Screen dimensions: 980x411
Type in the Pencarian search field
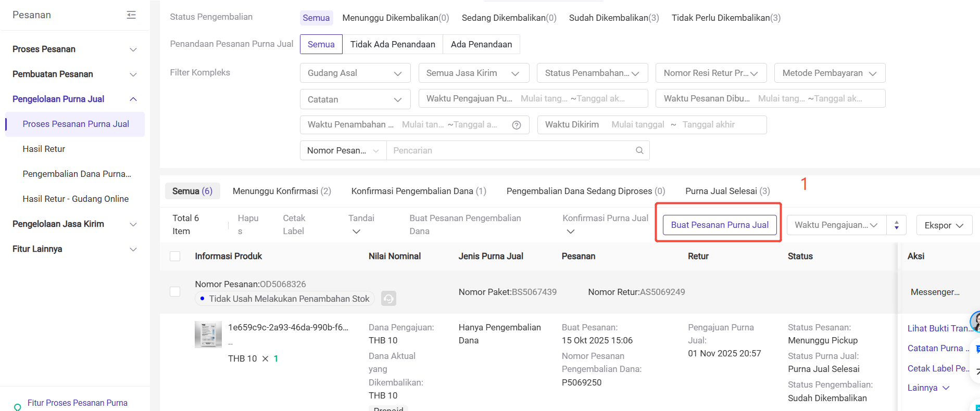point(510,150)
